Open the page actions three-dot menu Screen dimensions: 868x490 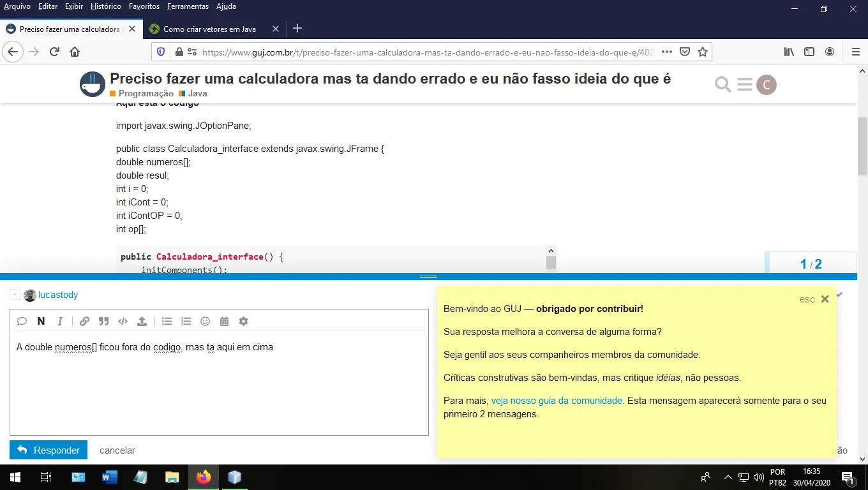(x=666, y=52)
